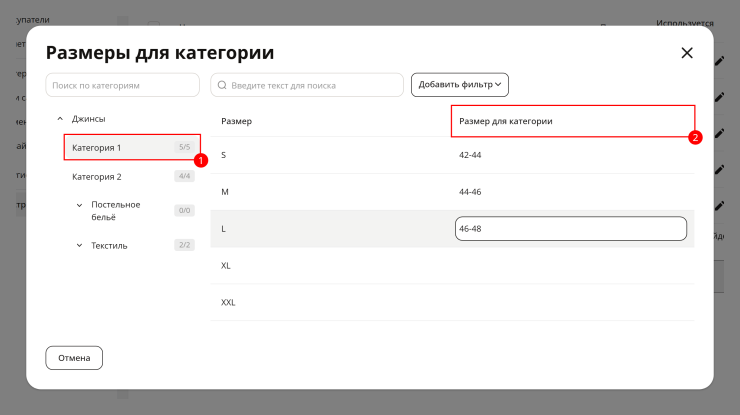
Task: Close the Размеры для категории dialog
Action: (687, 53)
